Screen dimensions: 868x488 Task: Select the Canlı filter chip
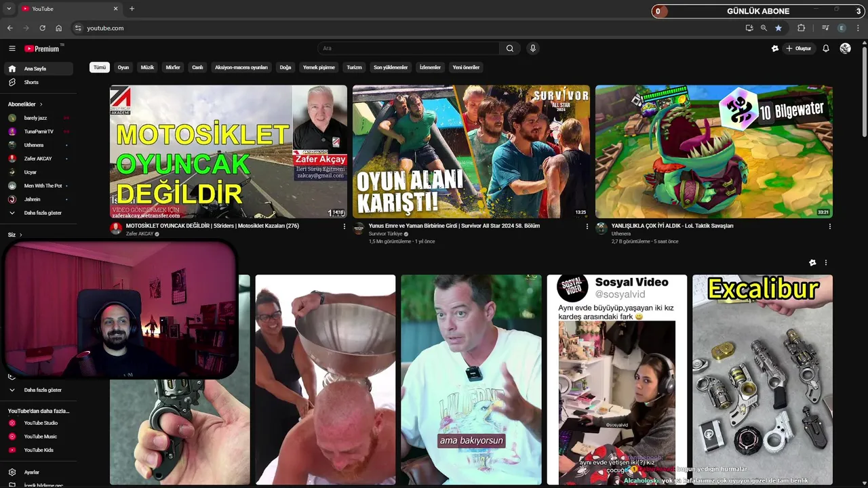click(x=197, y=68)
